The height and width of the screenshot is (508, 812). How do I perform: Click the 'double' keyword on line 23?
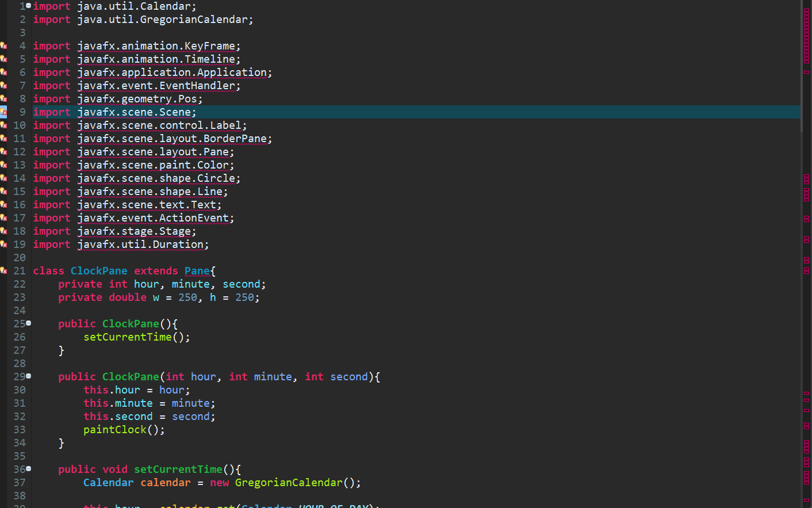click(128, 297)
